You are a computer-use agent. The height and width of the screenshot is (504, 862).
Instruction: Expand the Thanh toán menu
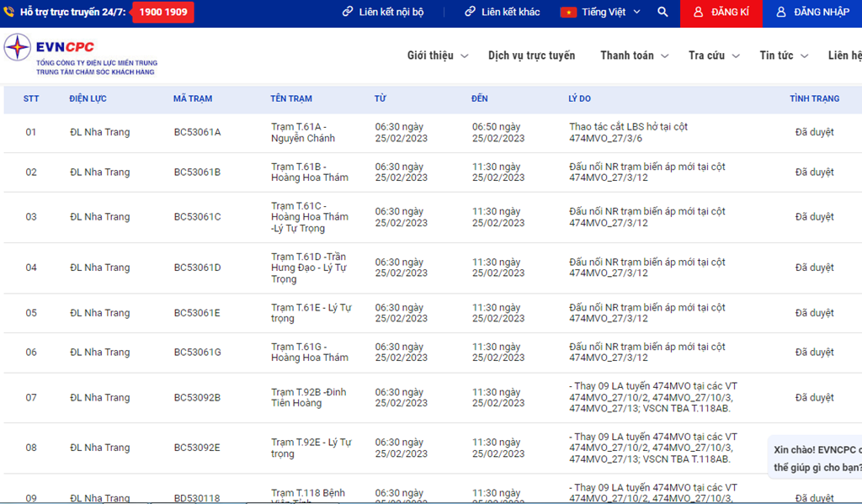pyautogui.click(x=634, y=56)
